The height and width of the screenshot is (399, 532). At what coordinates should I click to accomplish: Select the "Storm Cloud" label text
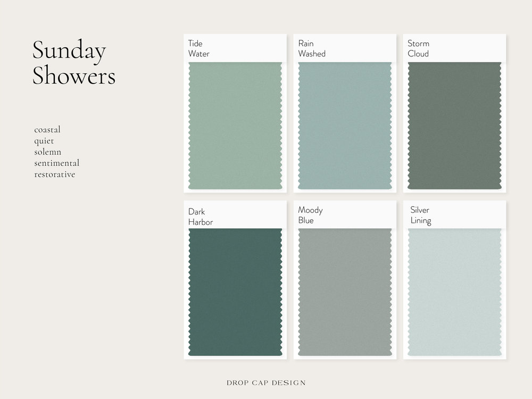pyautogui.click(x=418, y=48)
